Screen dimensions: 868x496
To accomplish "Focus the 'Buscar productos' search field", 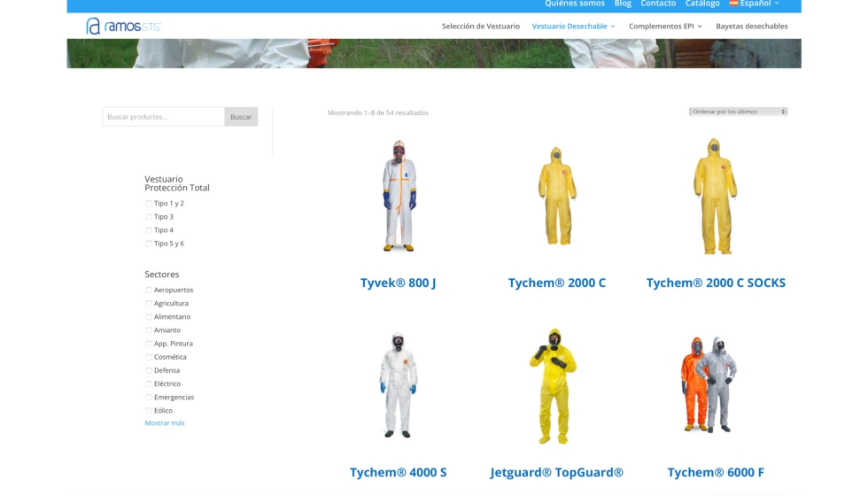I will (164, 117).
